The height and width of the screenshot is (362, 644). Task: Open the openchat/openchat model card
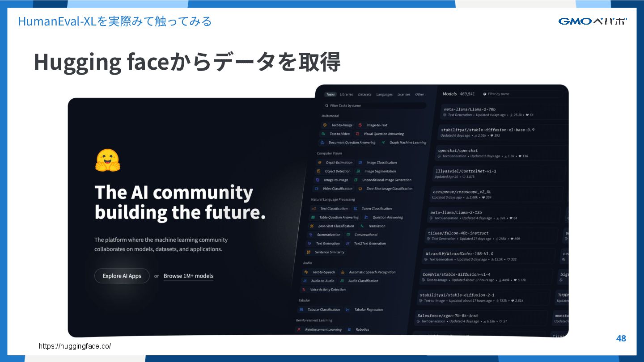[x=501, y=153]
